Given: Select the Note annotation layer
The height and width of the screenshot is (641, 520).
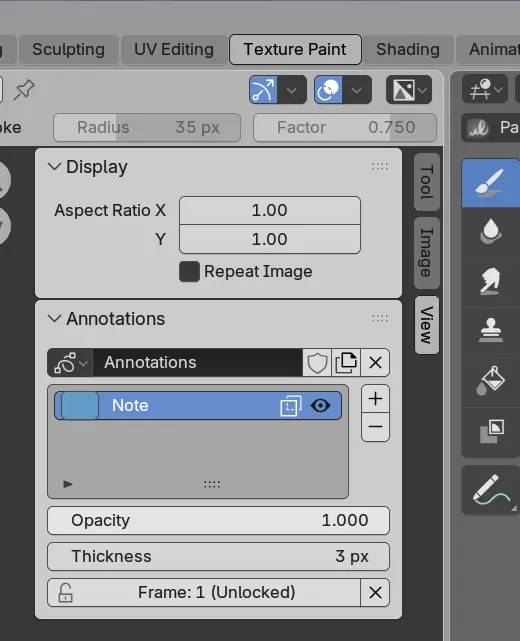Looking at the screenshot, I should pos(198,406).
